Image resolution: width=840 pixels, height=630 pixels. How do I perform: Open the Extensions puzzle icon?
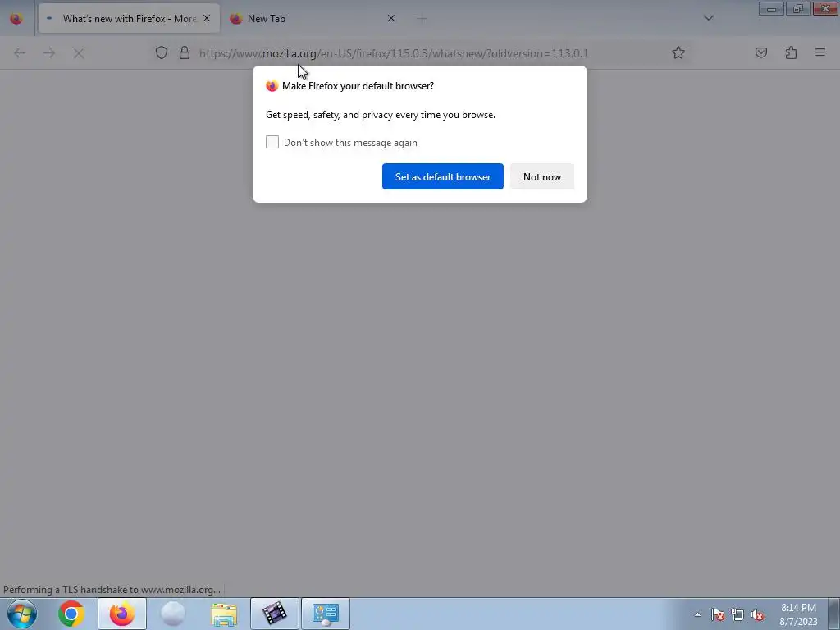click(x=791, y=52)
